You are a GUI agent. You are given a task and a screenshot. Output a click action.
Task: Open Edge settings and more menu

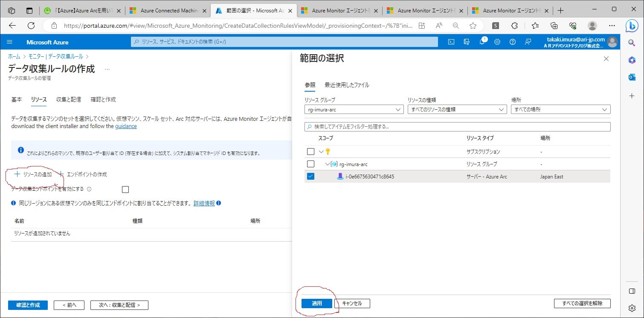click(x=612, y=26)
